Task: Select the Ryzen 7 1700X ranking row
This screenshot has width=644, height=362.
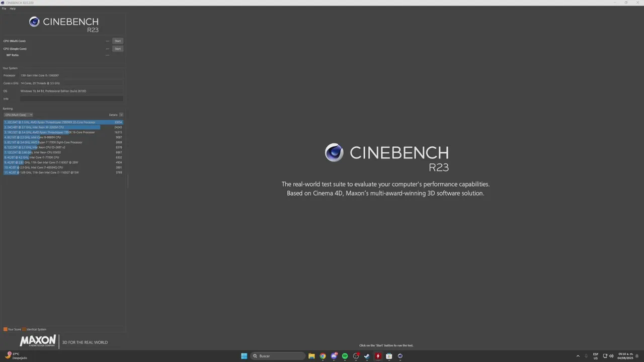Action: (x=63, y=142)
